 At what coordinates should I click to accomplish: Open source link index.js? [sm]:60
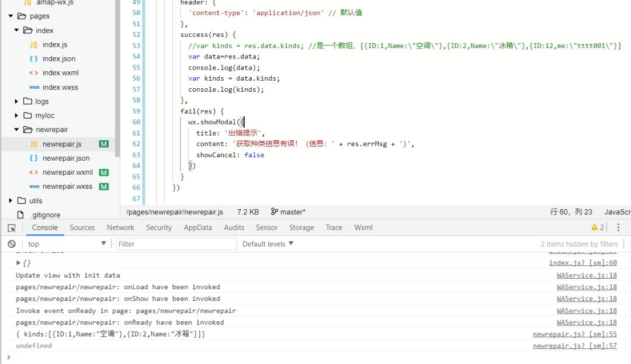pos(583,263)
